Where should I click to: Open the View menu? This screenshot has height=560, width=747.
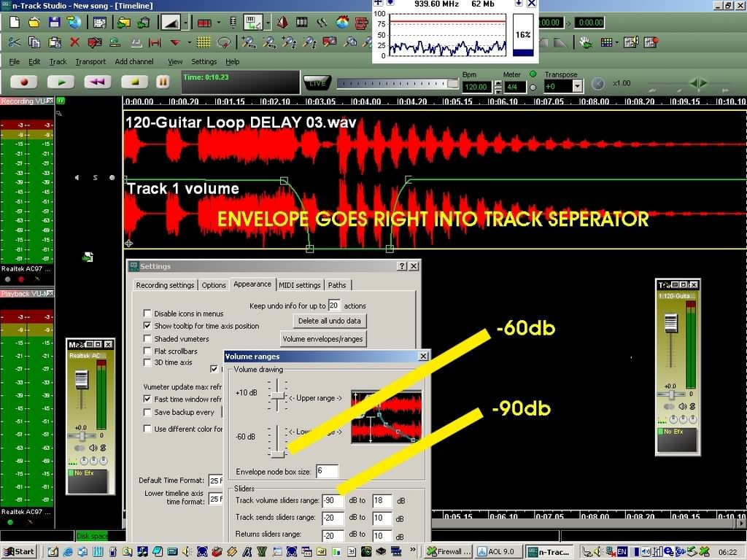click(x=175, y=61)
